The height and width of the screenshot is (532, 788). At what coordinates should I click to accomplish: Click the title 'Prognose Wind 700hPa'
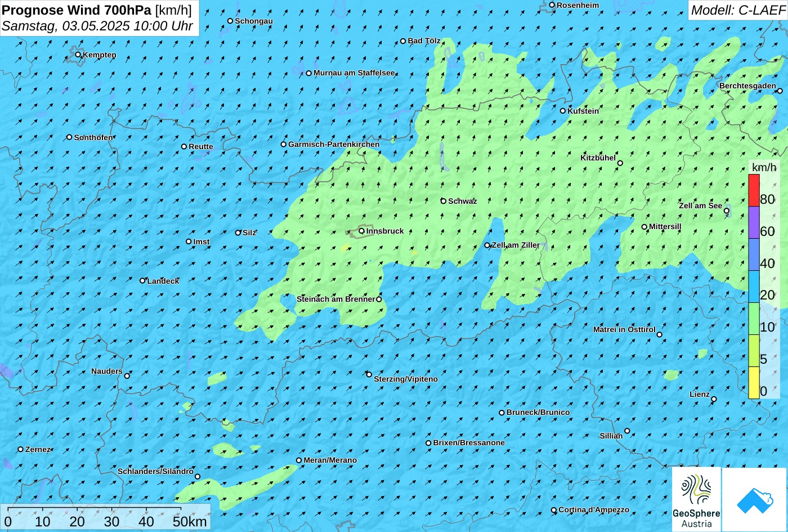pyautogui.click(x=77, y=10)
